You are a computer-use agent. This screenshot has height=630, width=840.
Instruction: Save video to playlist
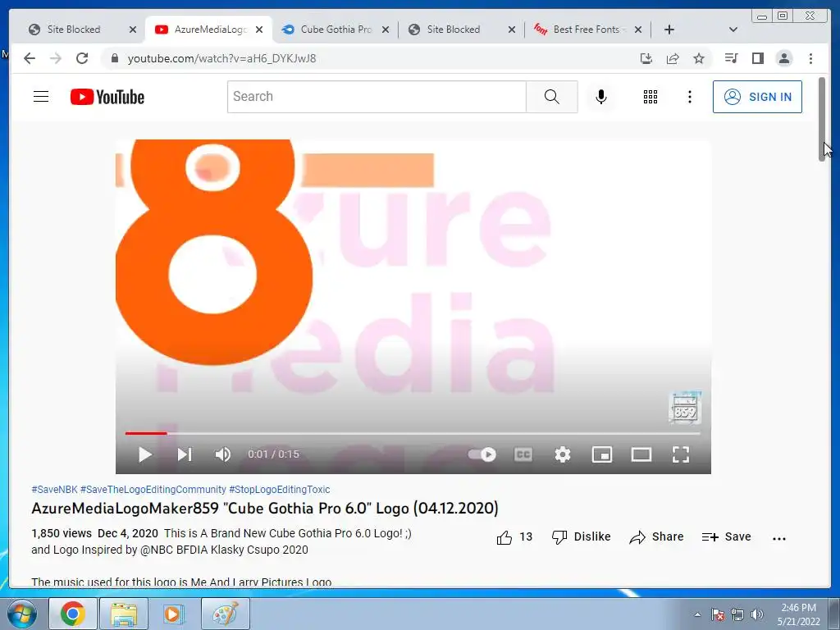pyautogui.click(x=727, y=536)
